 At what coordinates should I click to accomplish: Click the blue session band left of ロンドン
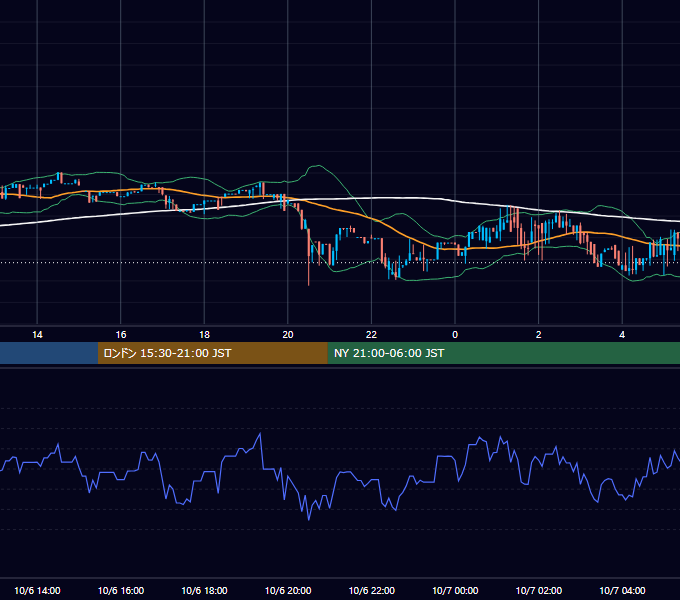point(49,353)
